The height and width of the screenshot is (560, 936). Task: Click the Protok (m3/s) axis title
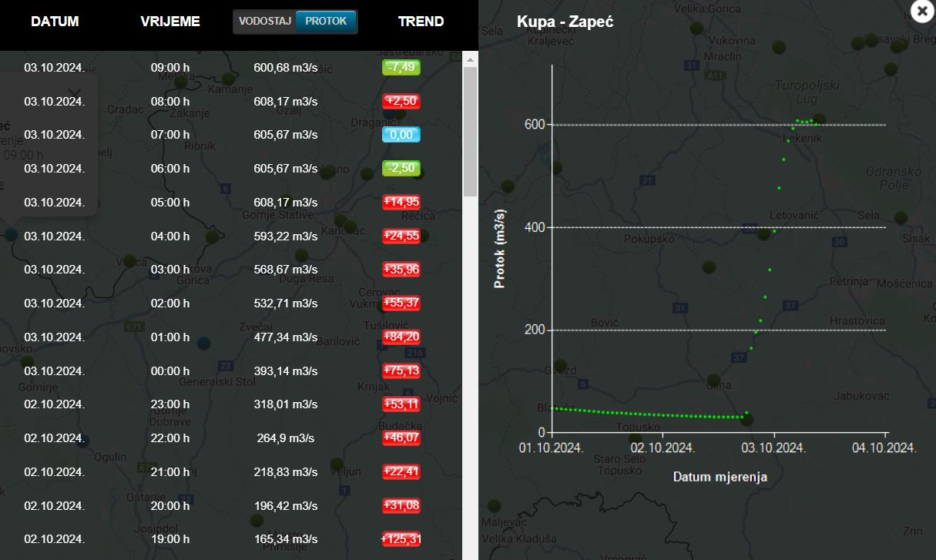click(500, 248)
